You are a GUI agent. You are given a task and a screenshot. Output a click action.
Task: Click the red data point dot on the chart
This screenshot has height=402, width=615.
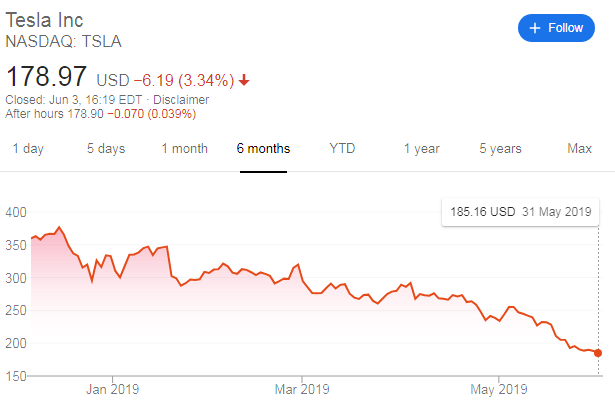[598, 352]
